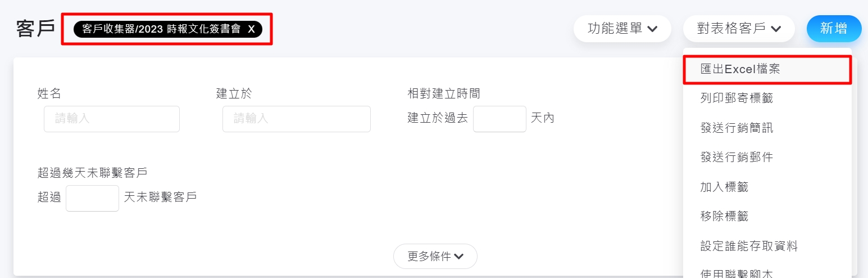Image resolution: width=868 pixels, height=278 pixels.
Task: Focus the 建立於 date input field
Action: (296, 119)
